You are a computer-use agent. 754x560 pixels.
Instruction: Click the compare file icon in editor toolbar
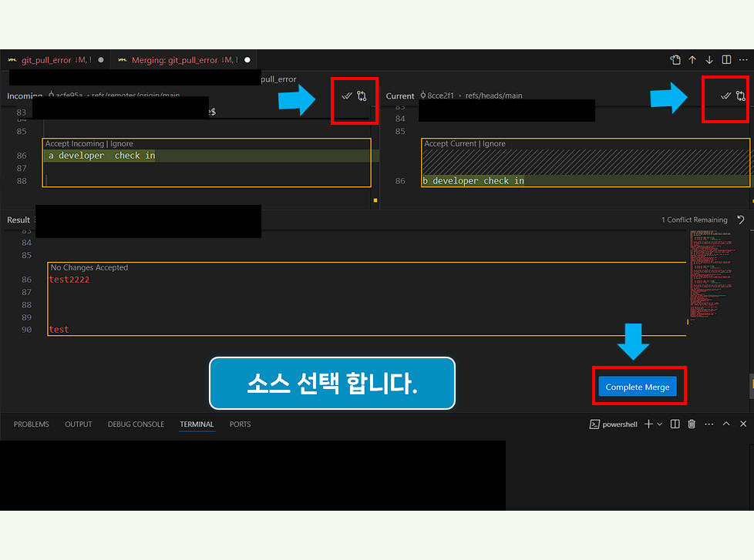coord(675,59)
